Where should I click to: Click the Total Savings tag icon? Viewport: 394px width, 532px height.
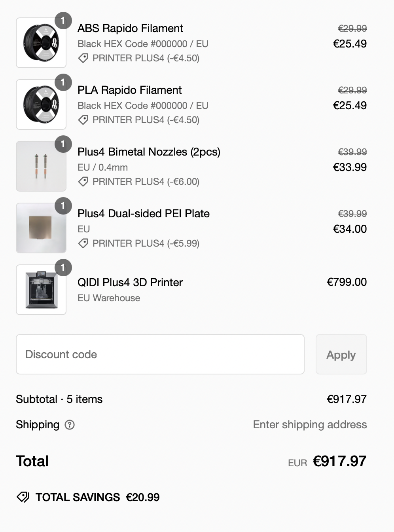pos(23,497)
